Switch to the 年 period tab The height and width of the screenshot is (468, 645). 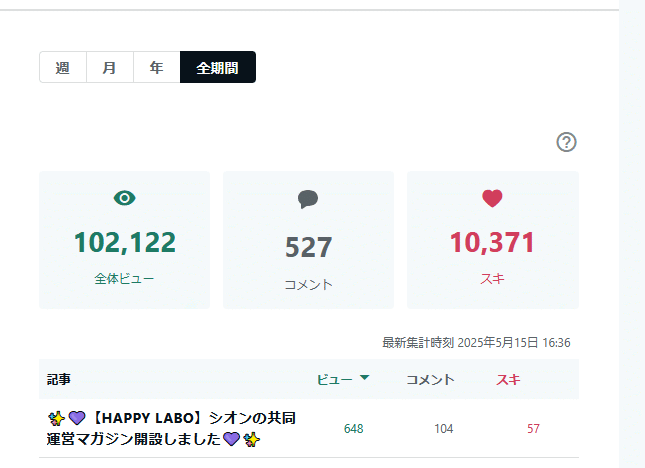click(x=157, y=67)
